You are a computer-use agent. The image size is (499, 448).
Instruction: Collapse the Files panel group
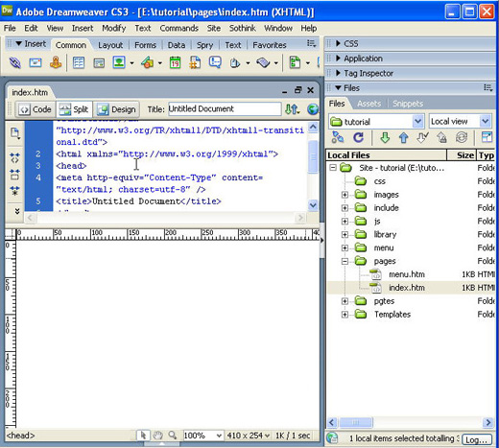tap(338, 87)
